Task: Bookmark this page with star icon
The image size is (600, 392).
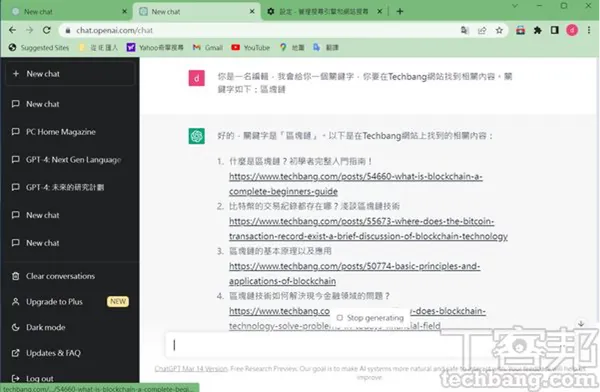Action: coord(499,30)
